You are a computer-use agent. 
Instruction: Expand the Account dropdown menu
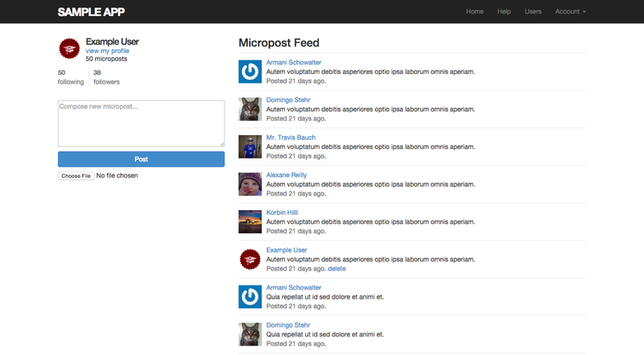(571, 11)
